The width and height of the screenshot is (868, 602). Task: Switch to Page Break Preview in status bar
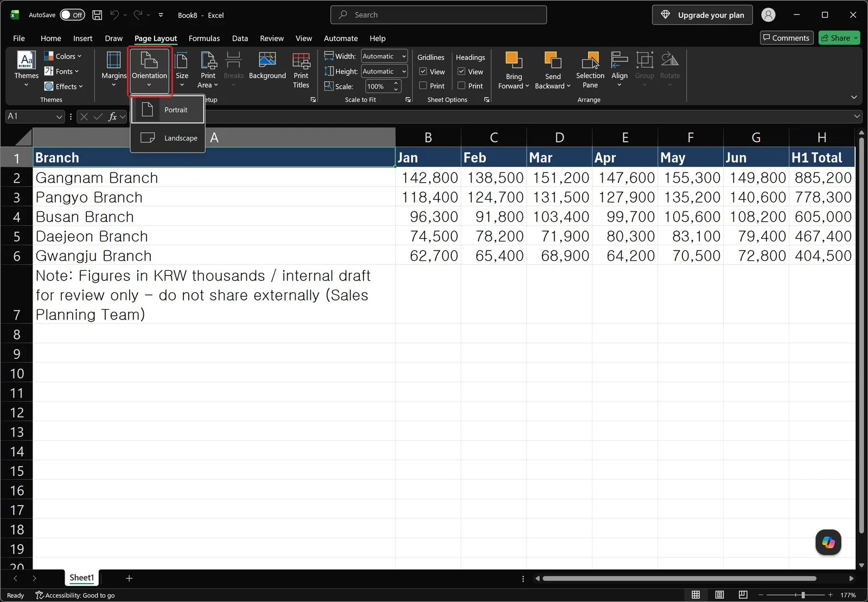743,595
